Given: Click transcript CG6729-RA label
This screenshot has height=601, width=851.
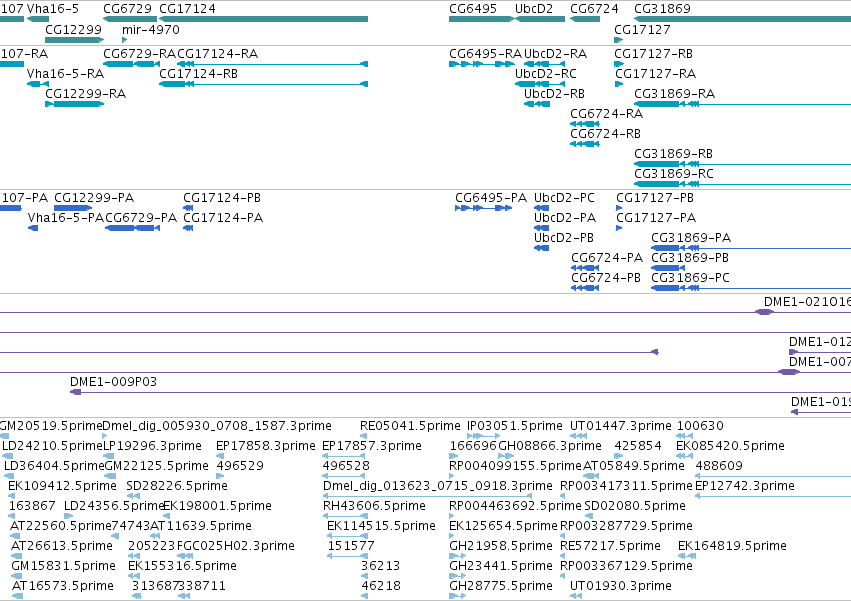Looking at the screenshot, I should coord(139,54).
